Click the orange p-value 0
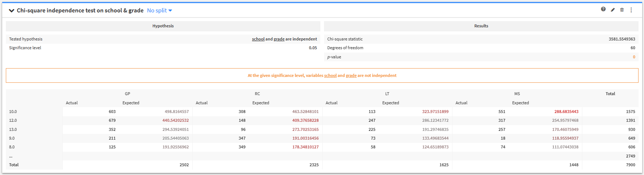This screenshot has width=644, height=175. coord(634,57)
